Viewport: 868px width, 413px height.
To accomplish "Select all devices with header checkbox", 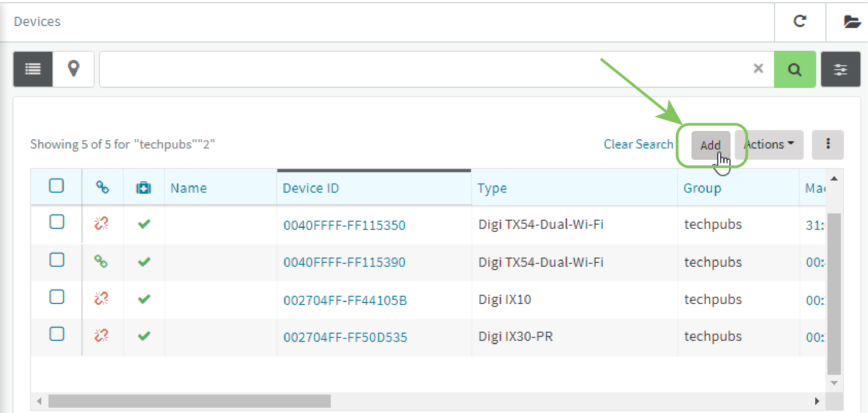I will pyautogui.click(x=56, y=186).
